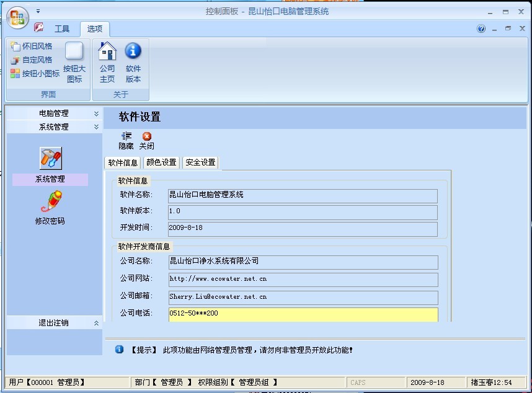532x393 pixels.
Task: Choose the 自定风格 interface style
Action: [x=31, y=60]
